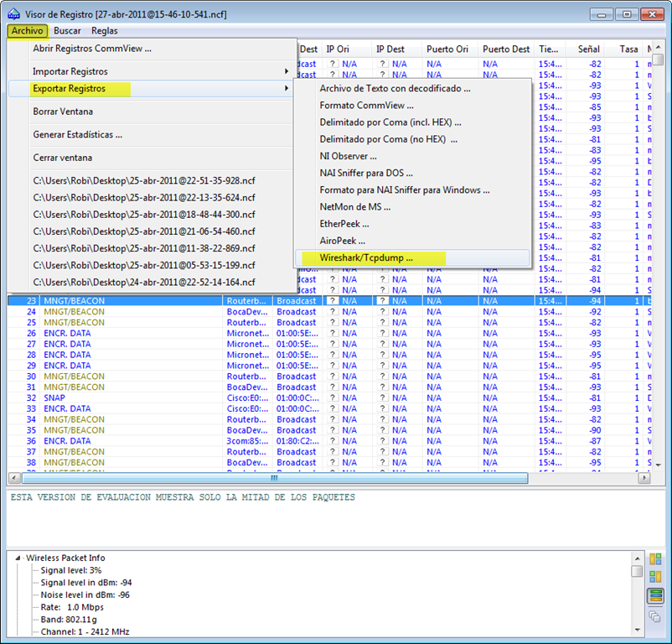Open recent file 25-abr-2011@18-48-44-300.ncf
This screenshot has height=644, width=672.
pos(144,215)
